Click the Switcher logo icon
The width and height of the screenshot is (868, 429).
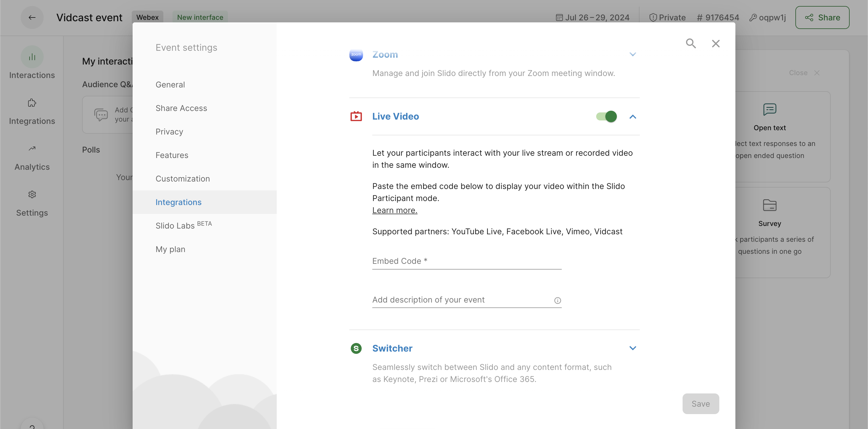pos(356,348)
